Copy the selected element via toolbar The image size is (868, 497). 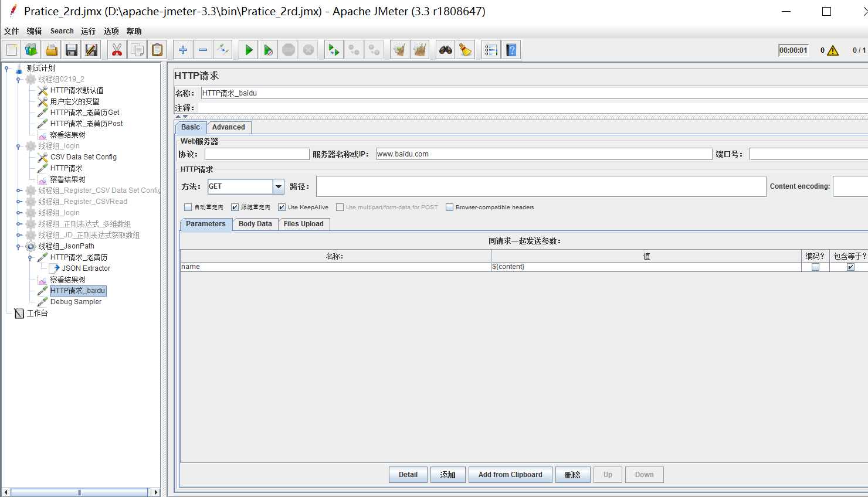[137, 50]
